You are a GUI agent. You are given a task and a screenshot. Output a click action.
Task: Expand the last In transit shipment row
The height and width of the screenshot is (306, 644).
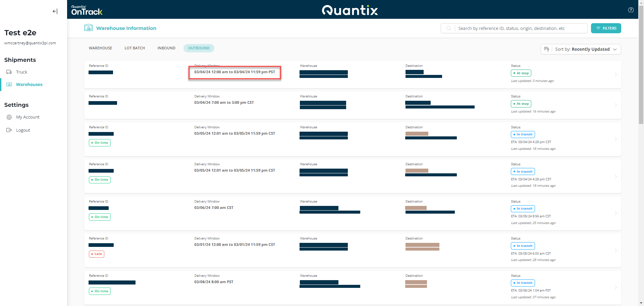coord(616,288)
